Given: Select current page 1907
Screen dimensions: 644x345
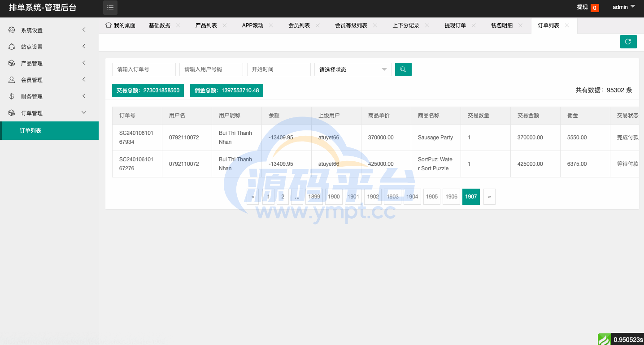Looking at the screenshot, I should pos(471,197).
